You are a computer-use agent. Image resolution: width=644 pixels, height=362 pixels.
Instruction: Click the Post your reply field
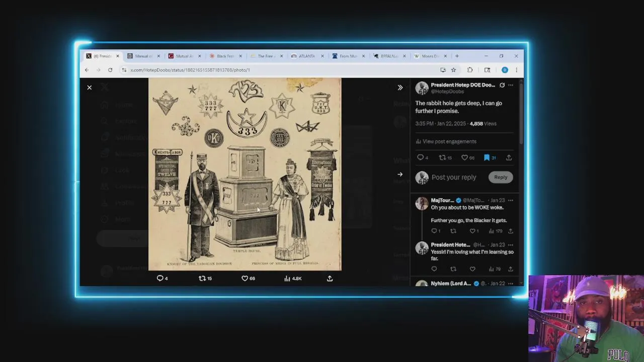454,177
